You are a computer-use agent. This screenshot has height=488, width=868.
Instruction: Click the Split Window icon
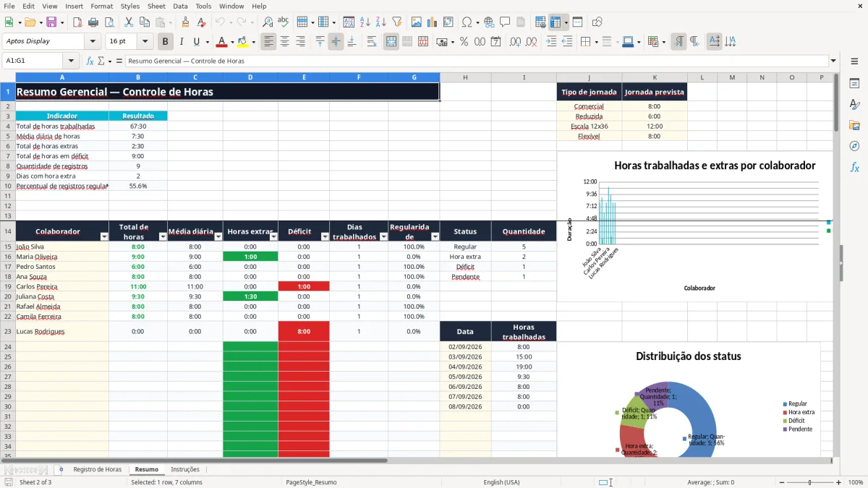pos(578,22)
